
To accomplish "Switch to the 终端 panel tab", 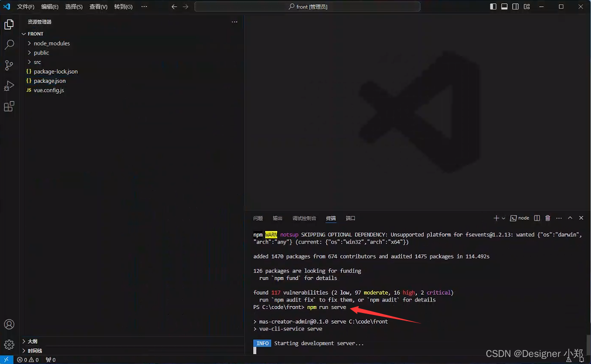I will click(331, 218).
